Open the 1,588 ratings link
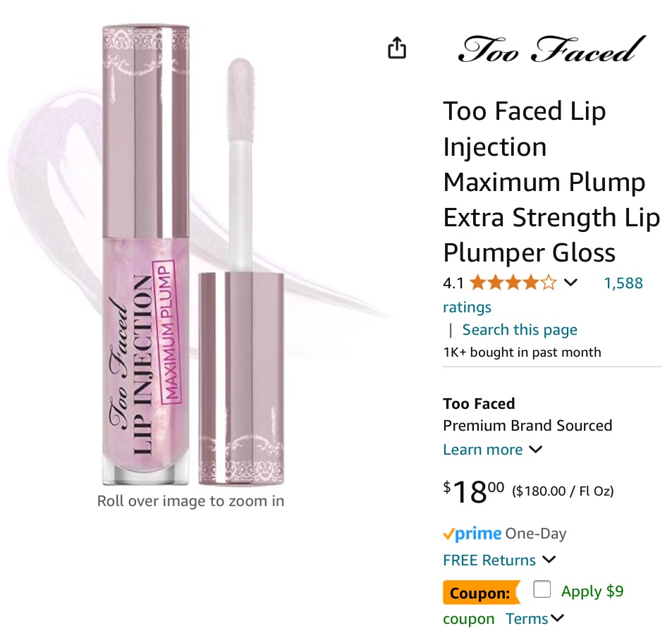 click(x=623, y=283)
